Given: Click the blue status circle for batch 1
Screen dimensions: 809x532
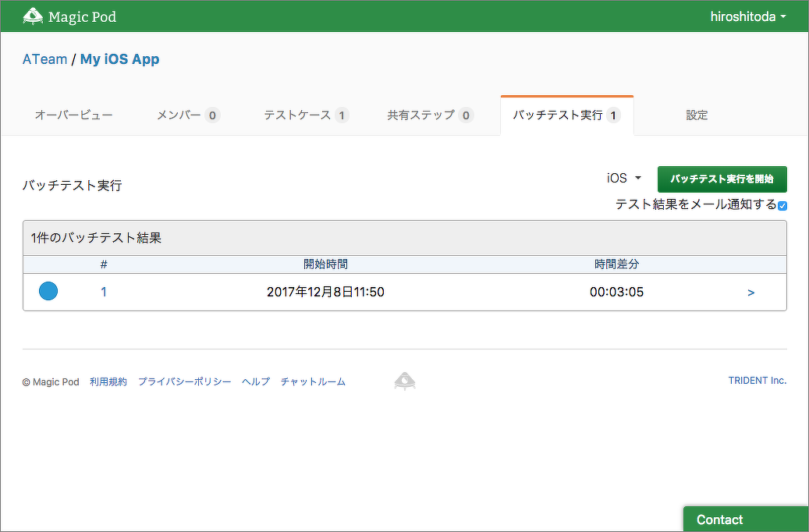Looking at the screenshot, I should pyautogui.click(x=48, y=292).
